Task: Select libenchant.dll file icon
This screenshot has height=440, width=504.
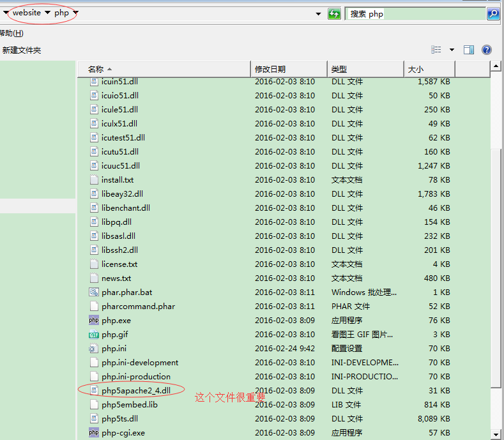Action: coord(94,208)
